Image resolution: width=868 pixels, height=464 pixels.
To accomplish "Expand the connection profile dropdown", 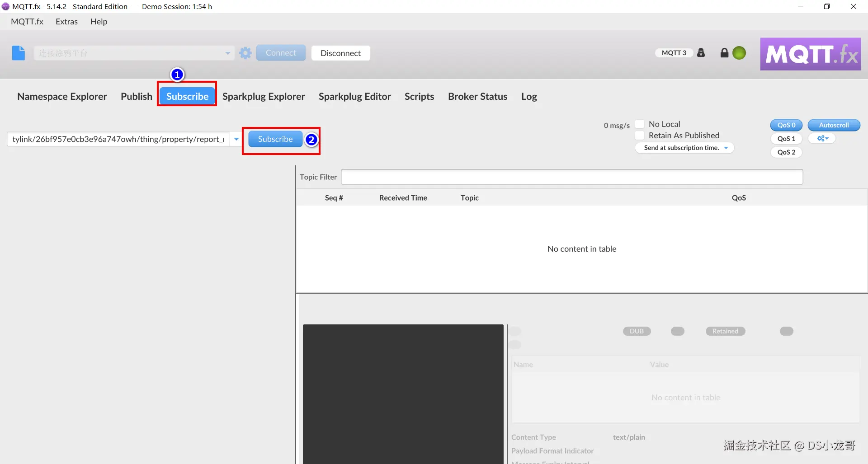I will pyautogui.click(x=227, y=53).
